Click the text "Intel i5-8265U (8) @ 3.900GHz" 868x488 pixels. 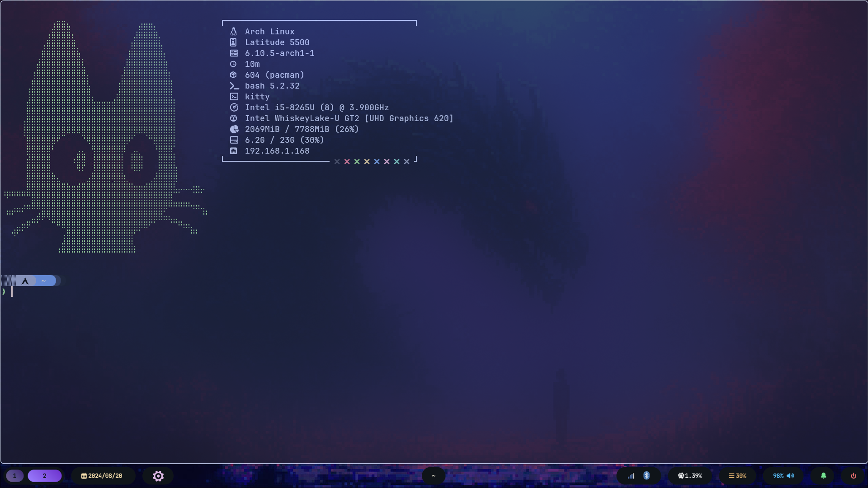pyautogui.click(x=317, y=108)
